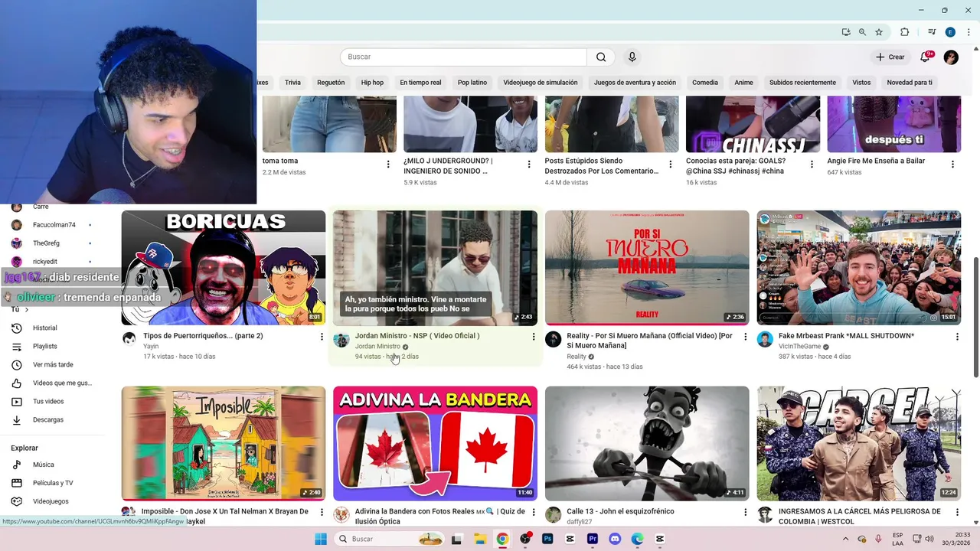Open the Tipos de Puertorriqueños thumbnail
980x551 pixels.
(x=224, y=268)
